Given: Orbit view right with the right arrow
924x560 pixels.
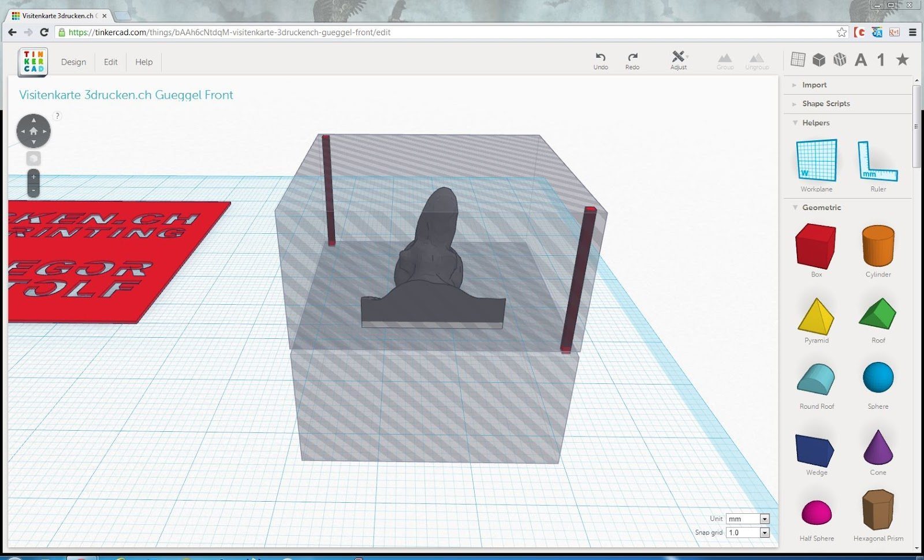Looking at the screenshot, I should [x=44, y=131].
